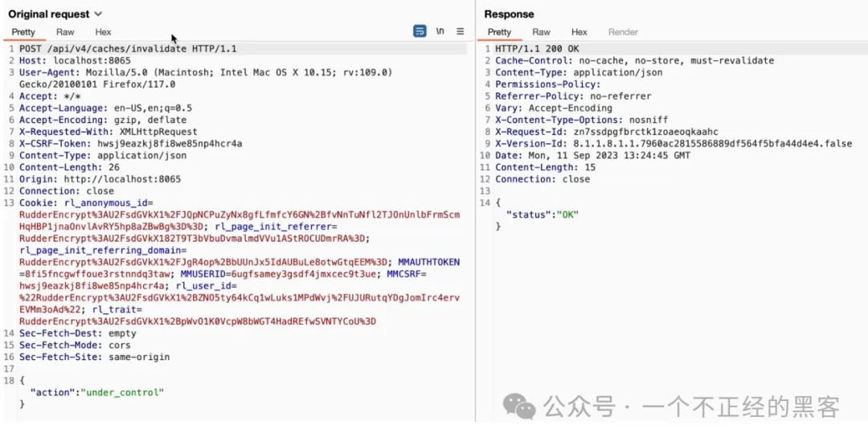The width and height of the screenshot is (868, 442).
Task: Click the X-Content-Type-Options: nosniff line
Action: coord(581,120)
